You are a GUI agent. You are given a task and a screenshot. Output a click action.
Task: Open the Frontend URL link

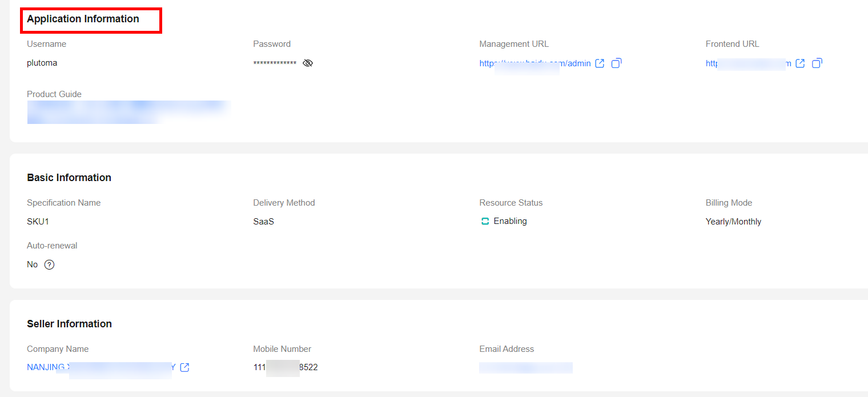click(x=749, y=63)
